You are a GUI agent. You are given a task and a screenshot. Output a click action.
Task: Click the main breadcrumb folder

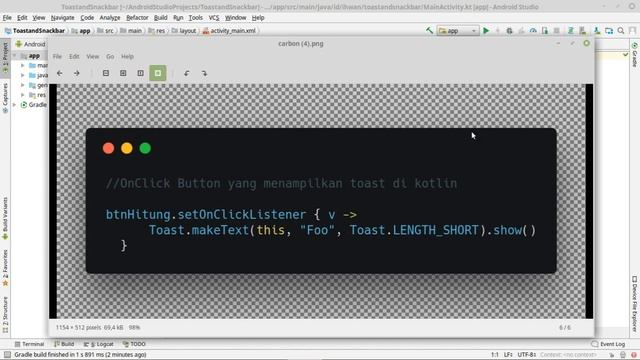[131, 31]
